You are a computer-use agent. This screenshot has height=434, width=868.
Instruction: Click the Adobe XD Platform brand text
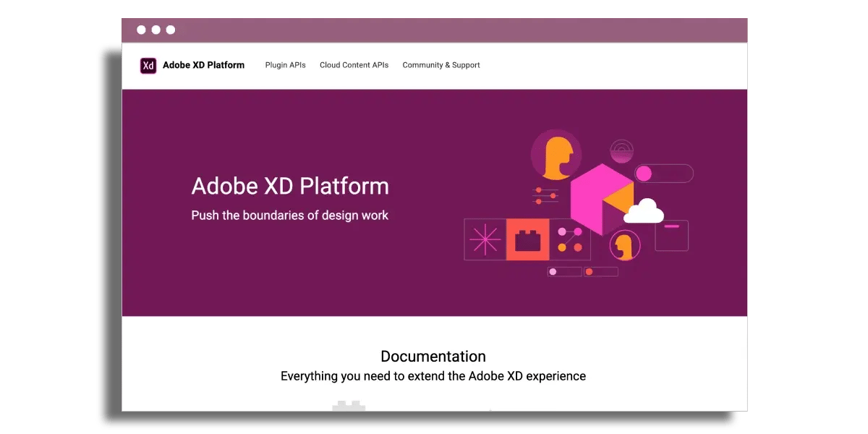203,65
